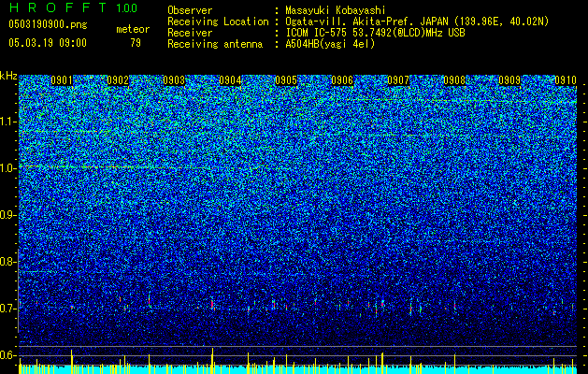Click the kHz axis unit label

click(x=8, y=76)
